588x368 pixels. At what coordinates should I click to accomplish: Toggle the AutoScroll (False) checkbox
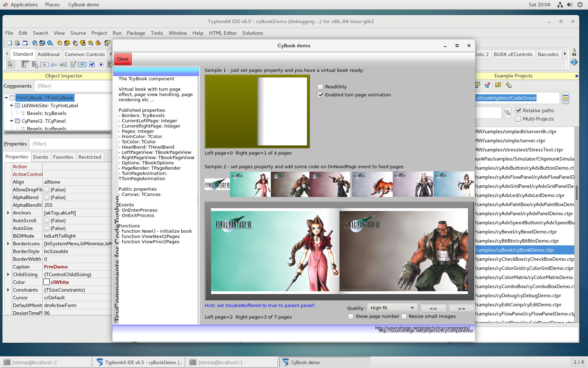[x=47, y=220]
